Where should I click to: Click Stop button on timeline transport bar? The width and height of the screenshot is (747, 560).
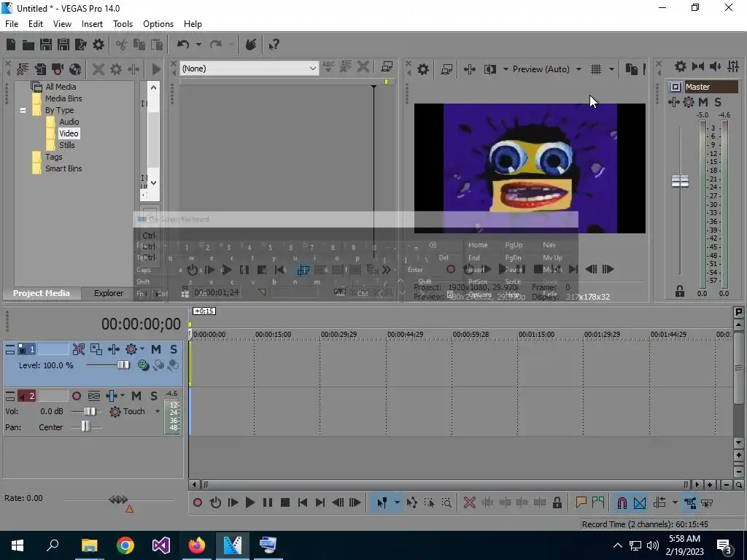[x=285, y=502]
